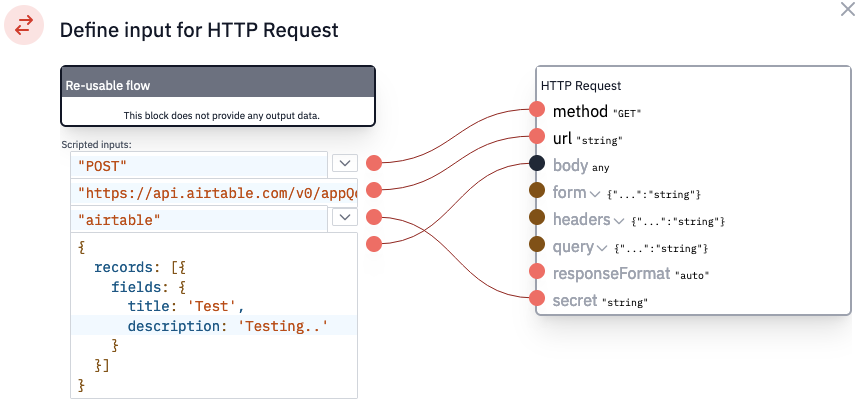
Task: Click the "Define input for HTTP Request" heading
Action: coord(199,29)
